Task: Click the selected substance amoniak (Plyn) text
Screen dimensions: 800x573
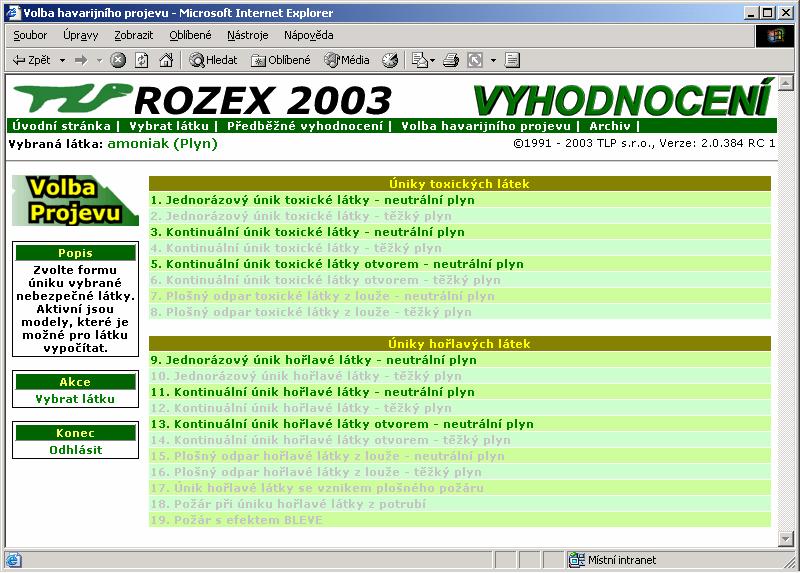Action: click(x=162, y=144)
